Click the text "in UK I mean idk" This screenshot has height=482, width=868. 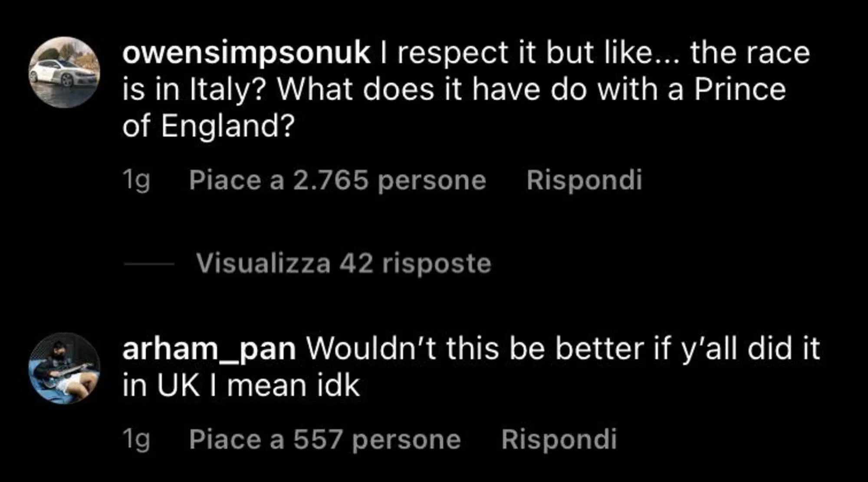[241, 385]
